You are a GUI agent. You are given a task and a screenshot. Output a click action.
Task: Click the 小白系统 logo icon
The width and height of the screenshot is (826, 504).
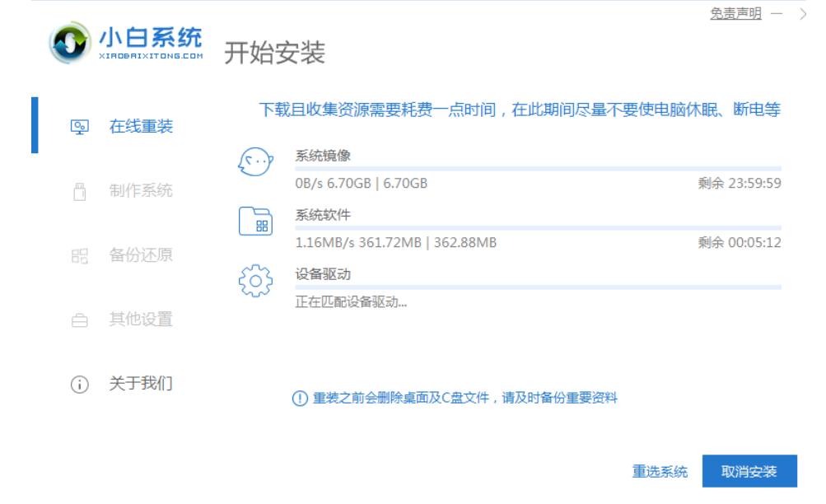coord(69,42)
